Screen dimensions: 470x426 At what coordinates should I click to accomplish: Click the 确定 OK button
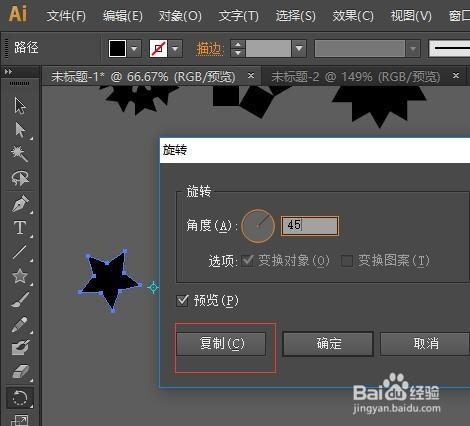(x=328, y=344)
